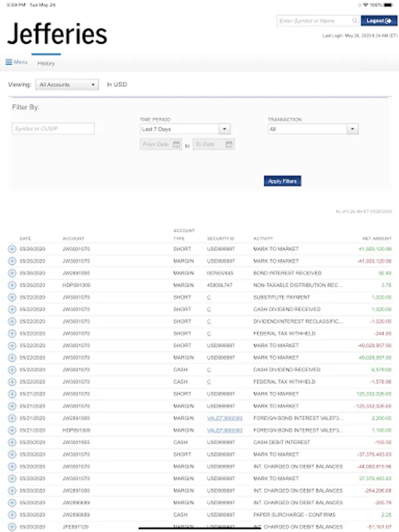Expand plus icon for Federal Tax Withheld -1,578.96 row
This screenshot has width=399, height=532.
[12, 382]
